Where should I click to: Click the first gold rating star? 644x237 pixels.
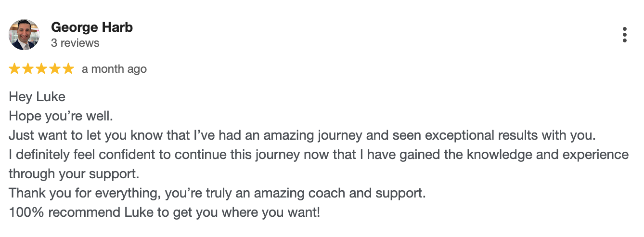click(14, 69)
